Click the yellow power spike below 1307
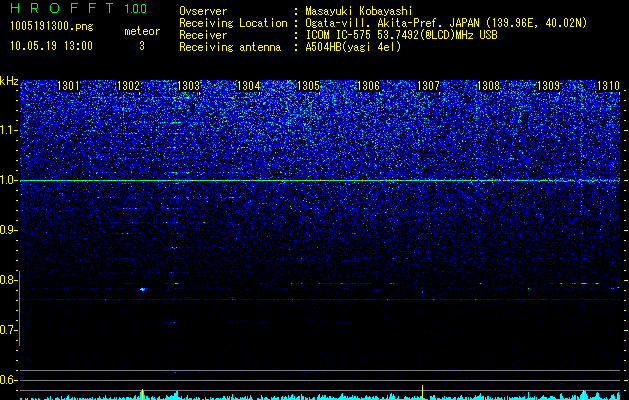The width and height of the screenshot is (629, 400). click(x=422, y=392)
